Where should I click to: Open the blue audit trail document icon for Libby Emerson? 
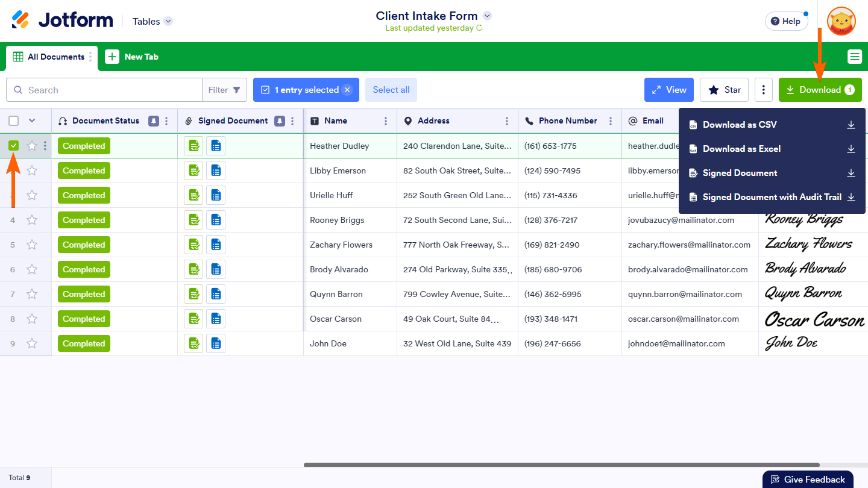pyautogui.click(x=216, y=170)
